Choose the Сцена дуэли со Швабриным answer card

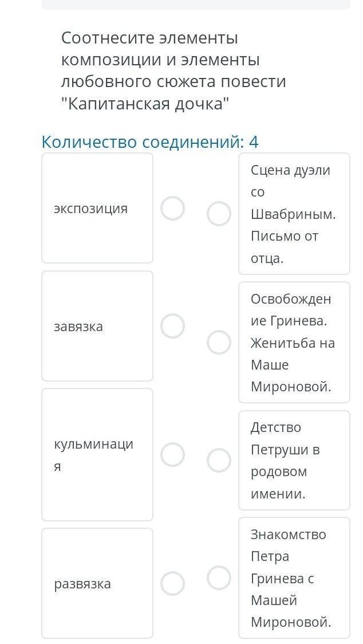tap(294, 214)
